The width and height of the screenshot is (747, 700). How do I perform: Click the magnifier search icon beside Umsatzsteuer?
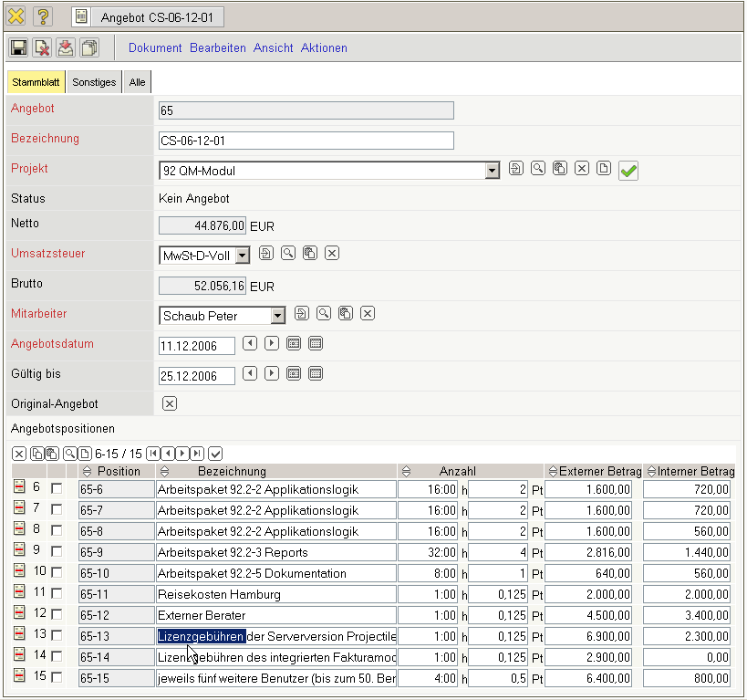coord(288,253)
